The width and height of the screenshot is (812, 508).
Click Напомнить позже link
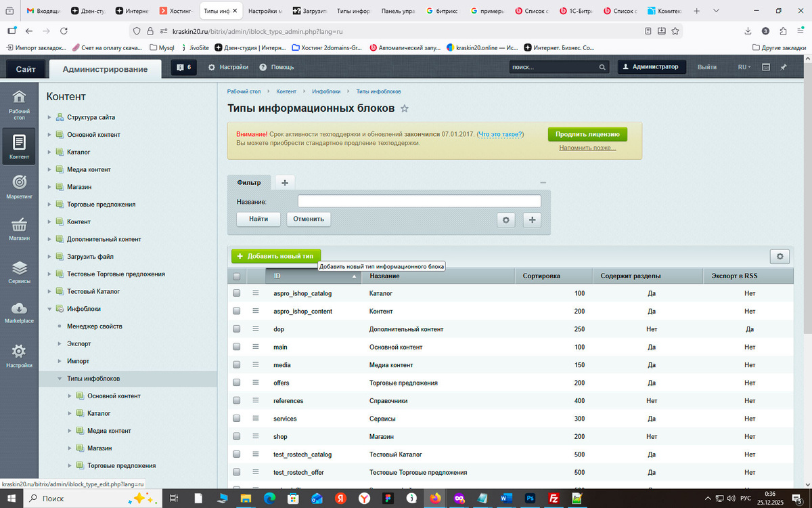(587, 147)
